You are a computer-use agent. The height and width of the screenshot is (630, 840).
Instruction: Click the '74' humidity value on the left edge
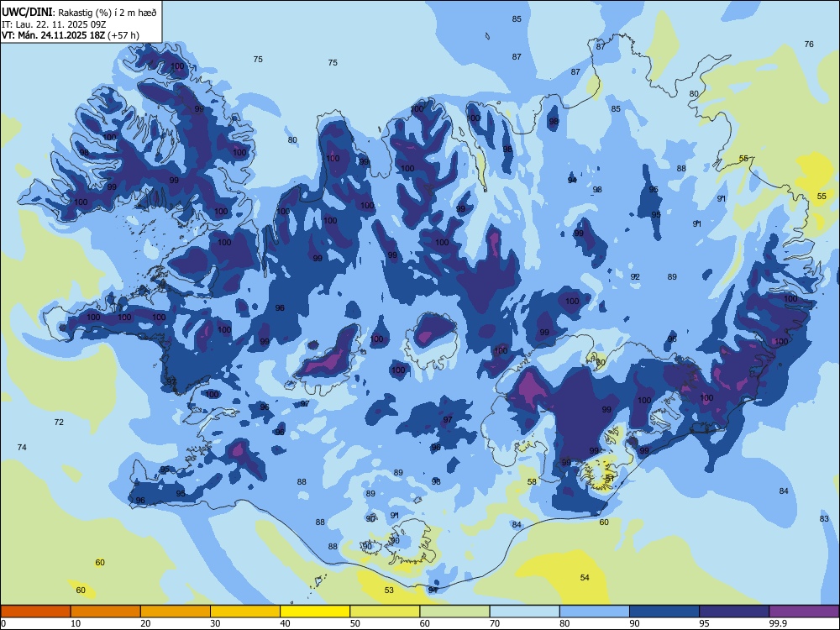click(22, 448)
